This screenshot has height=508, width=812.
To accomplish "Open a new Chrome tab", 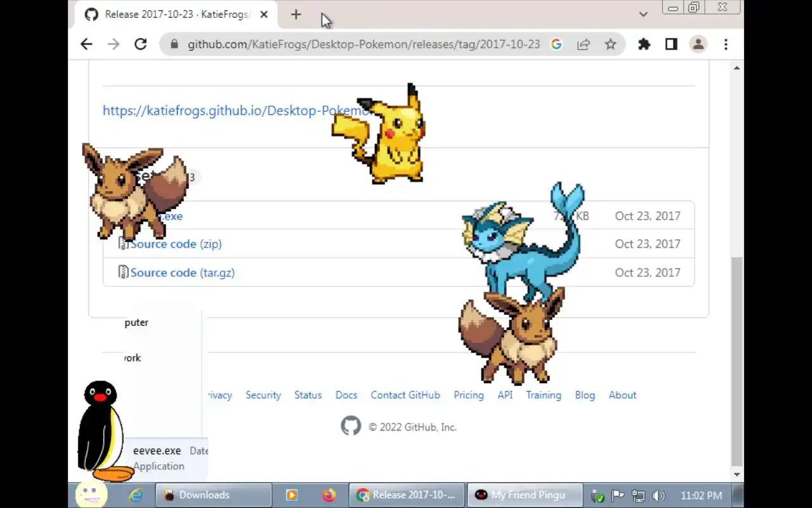I will click(x=296, y=14).
